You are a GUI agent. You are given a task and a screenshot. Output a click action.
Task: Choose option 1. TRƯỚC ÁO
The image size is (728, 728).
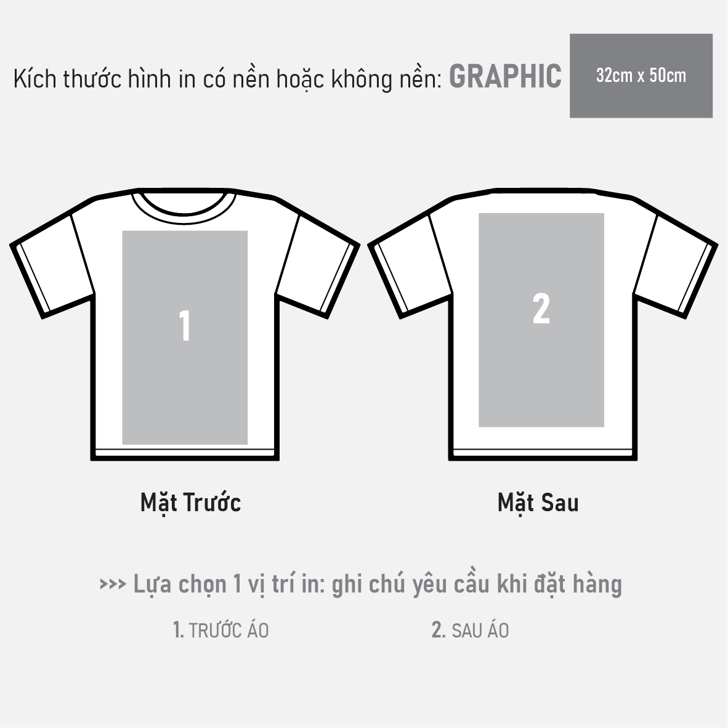pos(220,630)
